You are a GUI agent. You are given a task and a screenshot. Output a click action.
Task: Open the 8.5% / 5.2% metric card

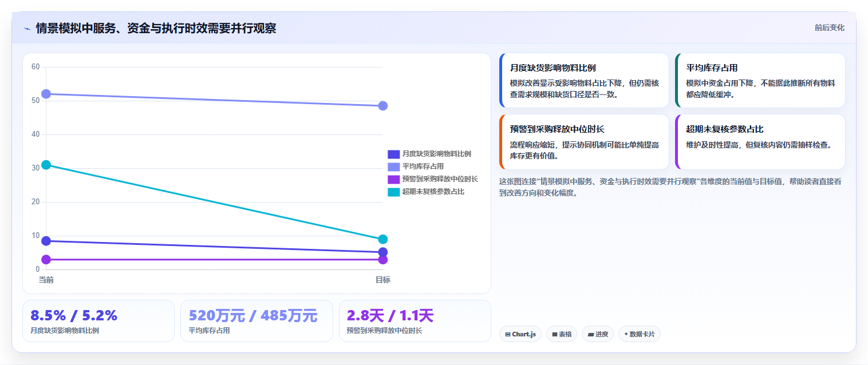point(98,321)
